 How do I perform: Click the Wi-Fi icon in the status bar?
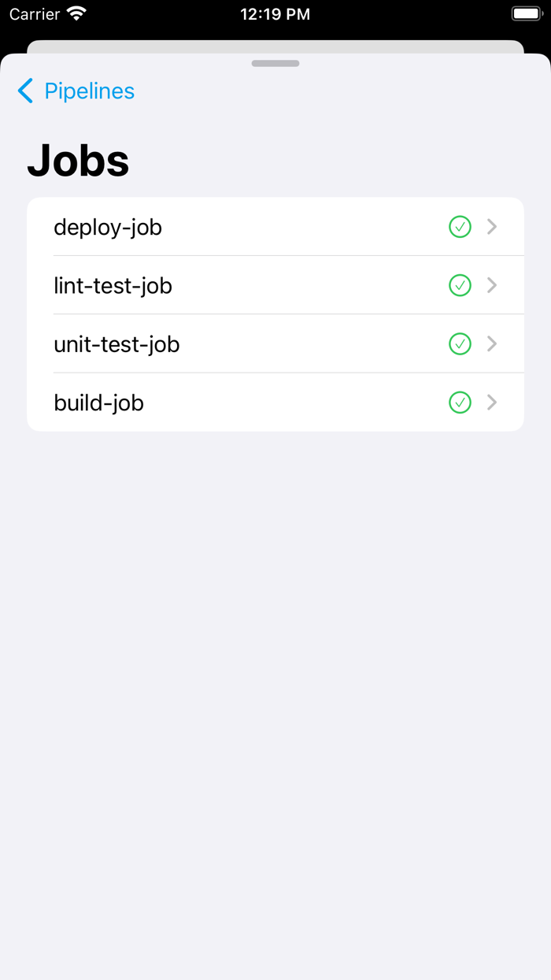click(75, 13)
